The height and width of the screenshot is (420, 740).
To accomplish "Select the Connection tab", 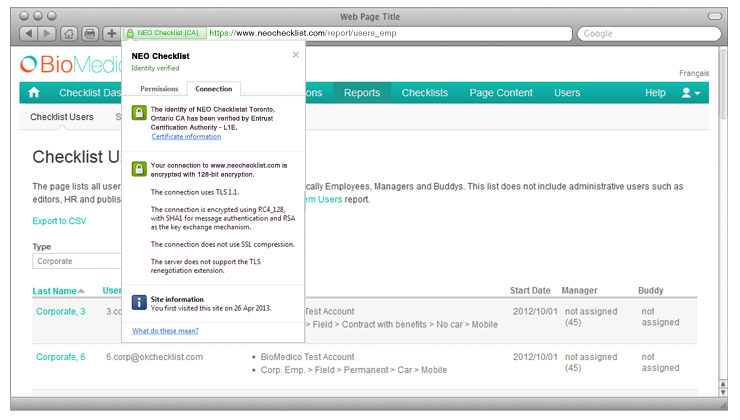I will pos(214,89).
